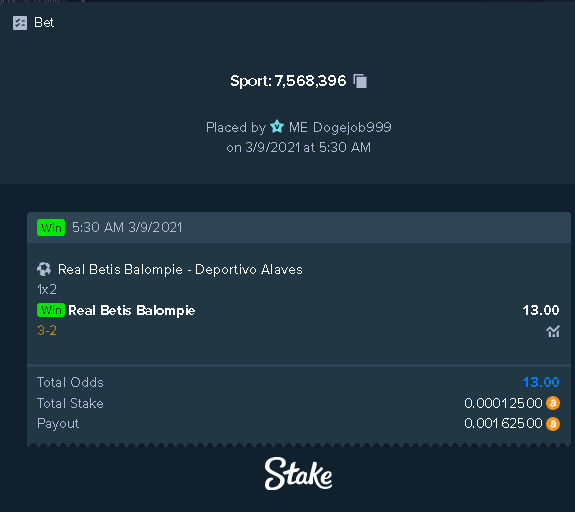Click the Total Stake amount 0.00012500
Screen dimensions: 575x512
(x=503, y=403)
